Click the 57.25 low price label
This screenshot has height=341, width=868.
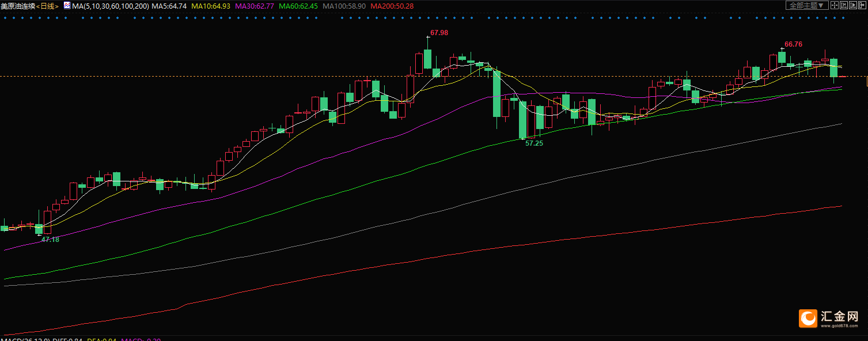(x=535, y=143)
